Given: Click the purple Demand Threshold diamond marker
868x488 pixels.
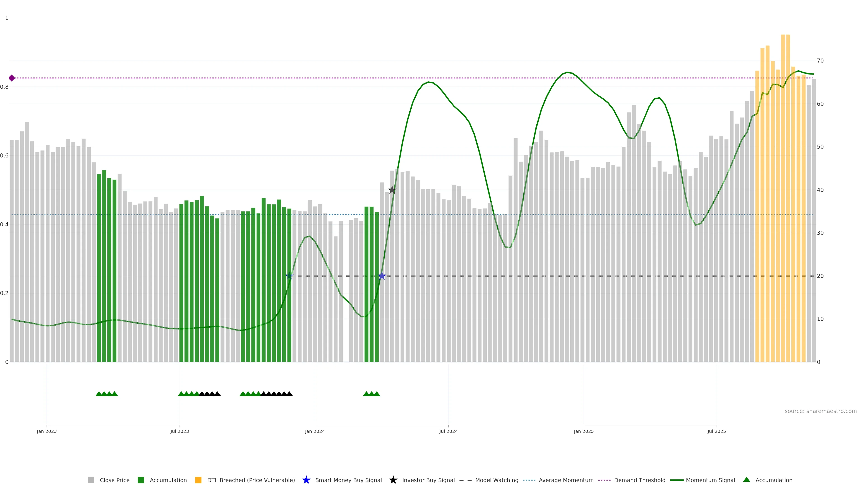Looking at the screenshot, I should (x=12, y=78).
